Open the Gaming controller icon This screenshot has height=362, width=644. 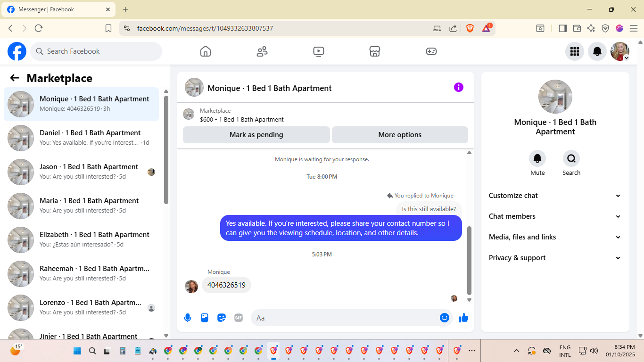point(431,51)
